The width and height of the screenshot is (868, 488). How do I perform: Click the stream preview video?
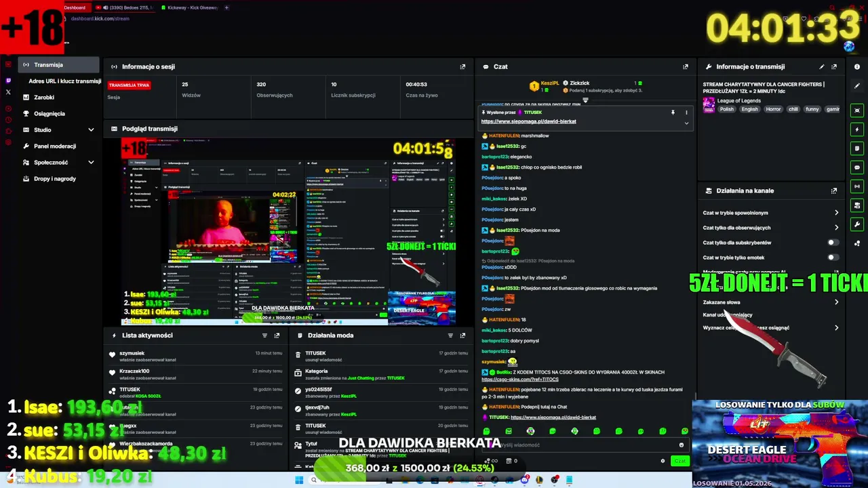[288, 232]
